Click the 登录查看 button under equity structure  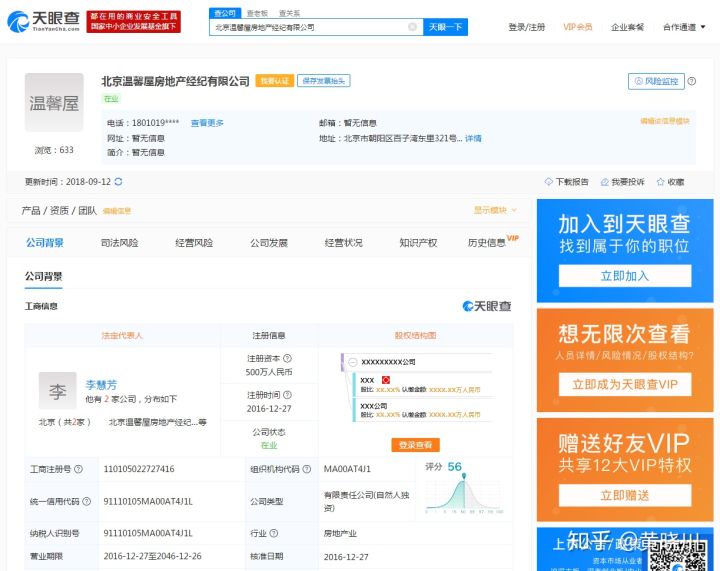click(x=415, y=445)
